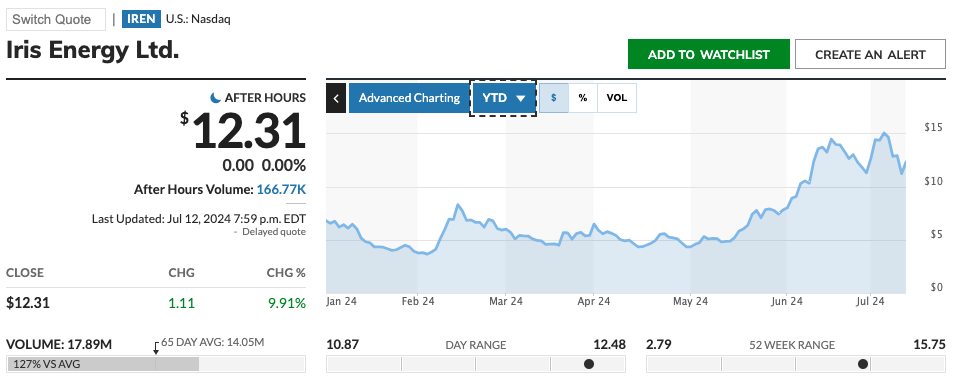Click the chart peak near Jul 24
The image size is (959, 385).
884,133
